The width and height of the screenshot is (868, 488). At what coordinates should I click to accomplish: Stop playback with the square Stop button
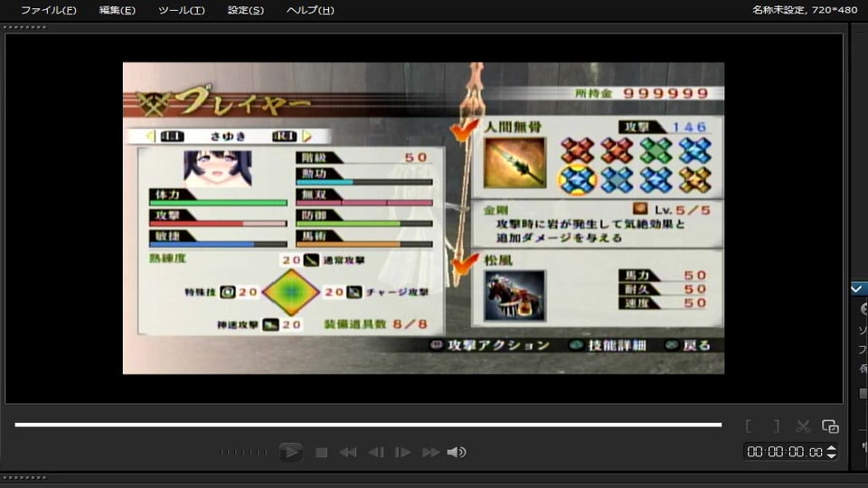pyautogui.click(x=321, y=453)
